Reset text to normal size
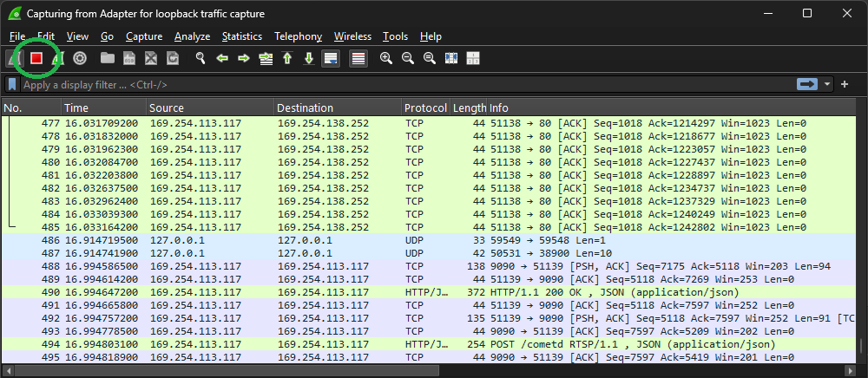868x378 pixels. 430,58
